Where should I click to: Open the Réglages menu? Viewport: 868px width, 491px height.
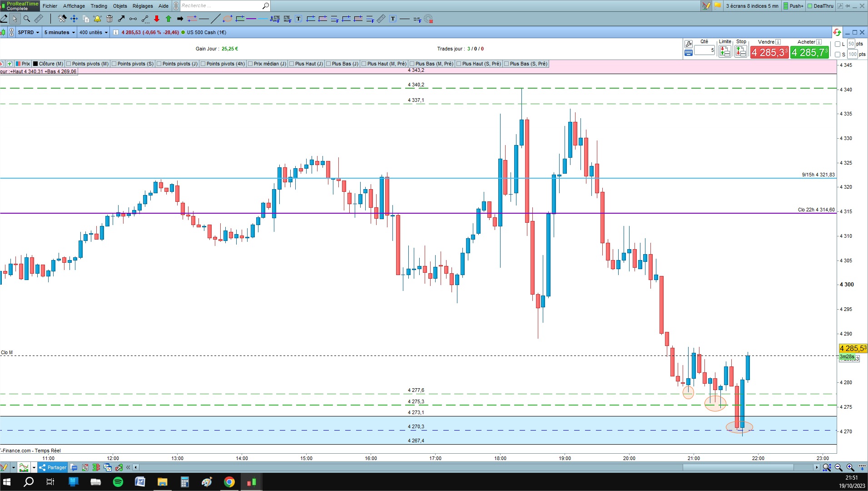pyautogui.click(x=143, y=6)
